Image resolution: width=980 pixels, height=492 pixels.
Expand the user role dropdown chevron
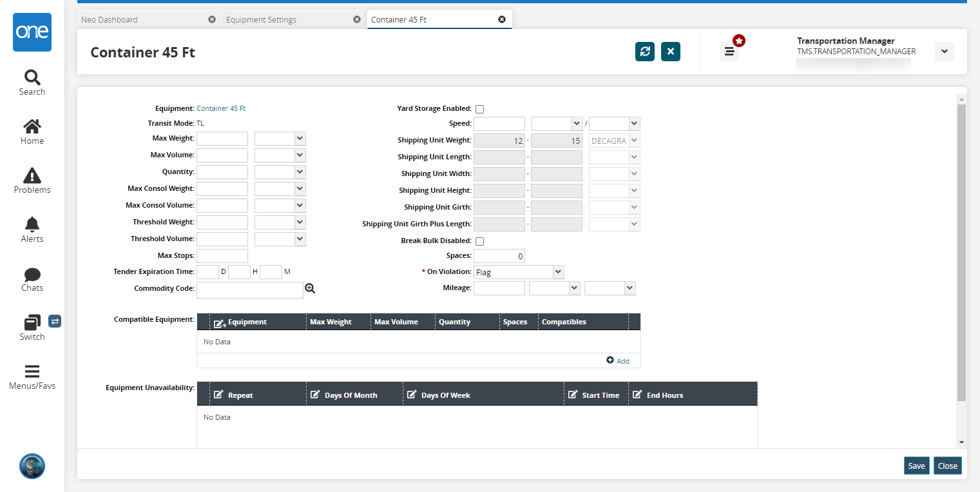click(944, 52)
